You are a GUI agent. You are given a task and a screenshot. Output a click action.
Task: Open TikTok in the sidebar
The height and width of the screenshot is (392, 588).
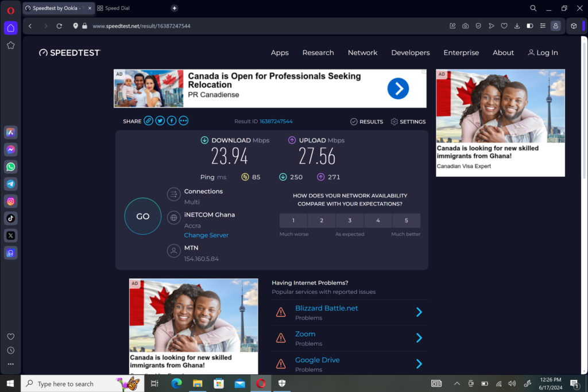click(x=10, y=218)
